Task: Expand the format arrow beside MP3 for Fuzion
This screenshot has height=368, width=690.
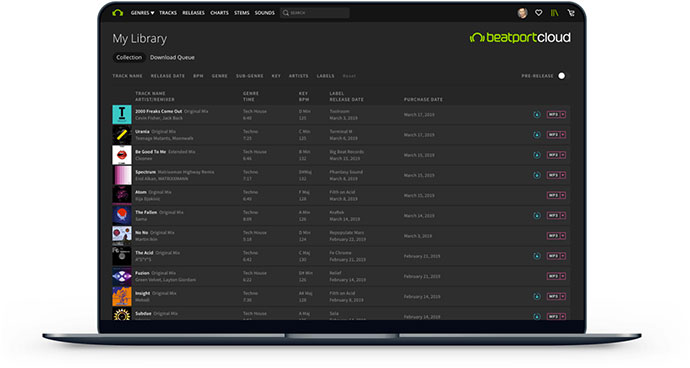Action: [563, 276]
